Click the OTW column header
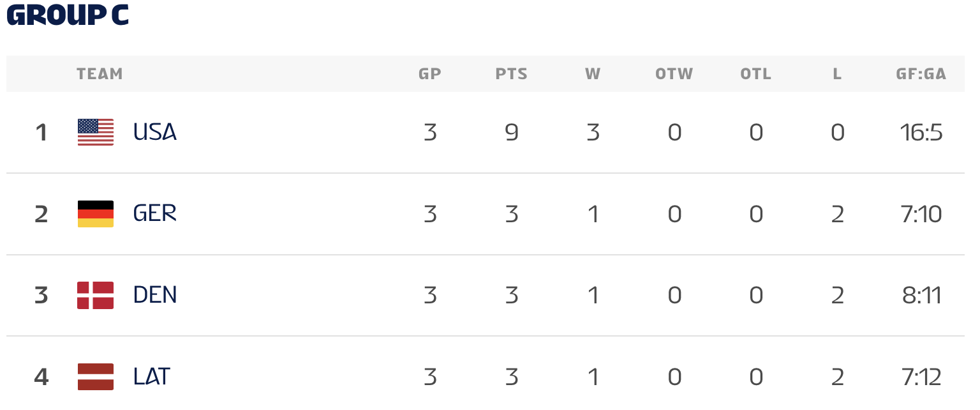The width and height of the screenshot is (980, 410). point(674,74)
